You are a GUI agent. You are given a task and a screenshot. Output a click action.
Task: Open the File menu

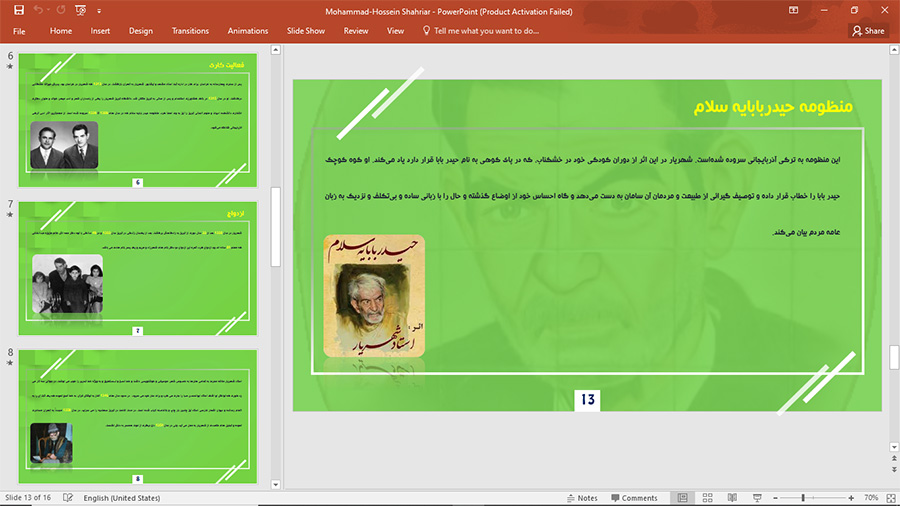[19, 31]
